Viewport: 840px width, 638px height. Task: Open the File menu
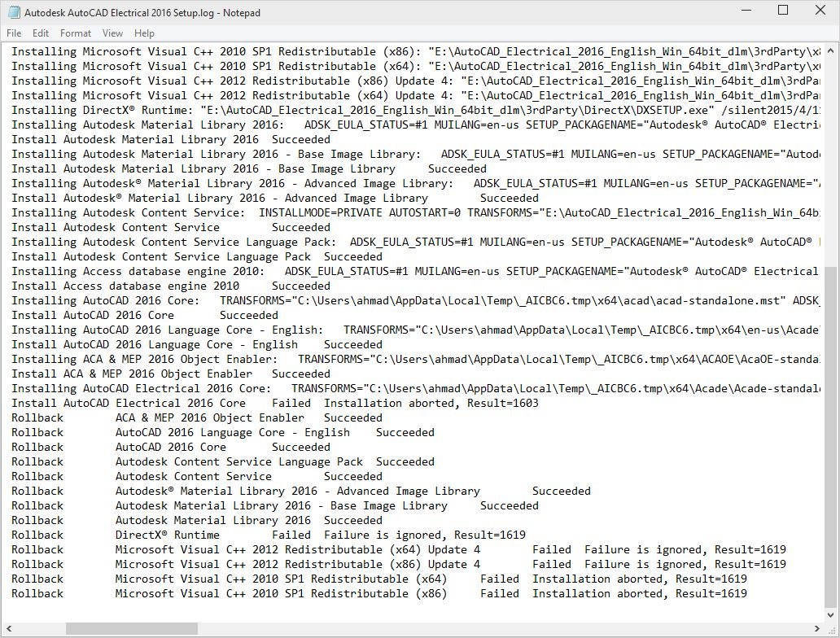coord(14,33)
